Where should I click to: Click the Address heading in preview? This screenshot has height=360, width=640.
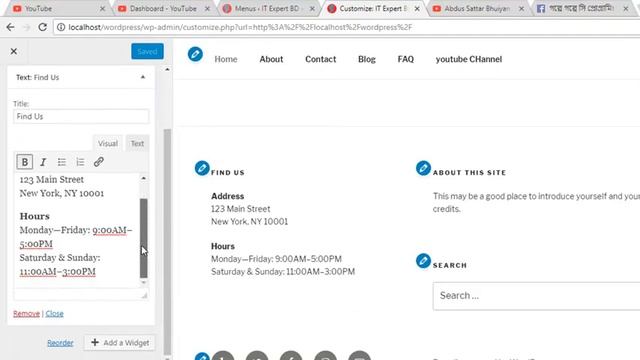tap(227, 196)
